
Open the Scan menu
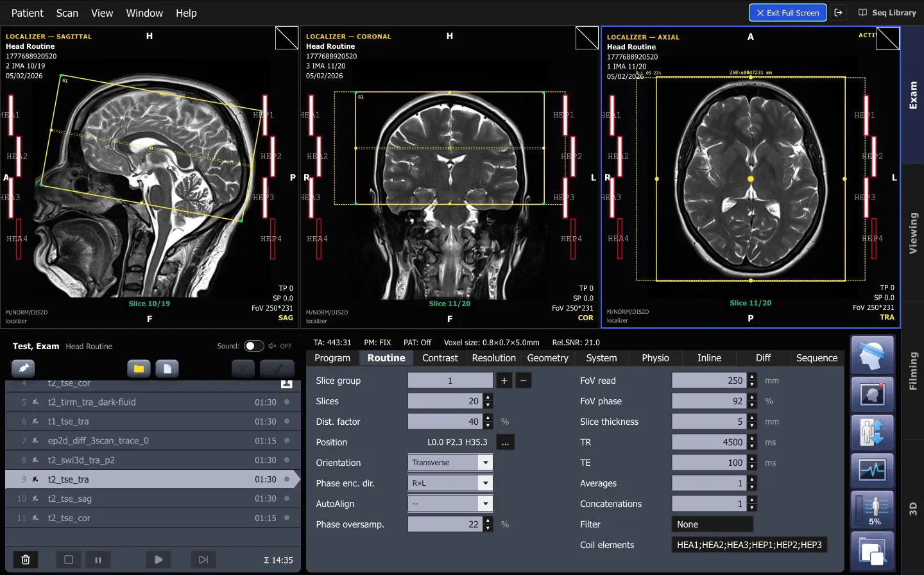(67, 13)
